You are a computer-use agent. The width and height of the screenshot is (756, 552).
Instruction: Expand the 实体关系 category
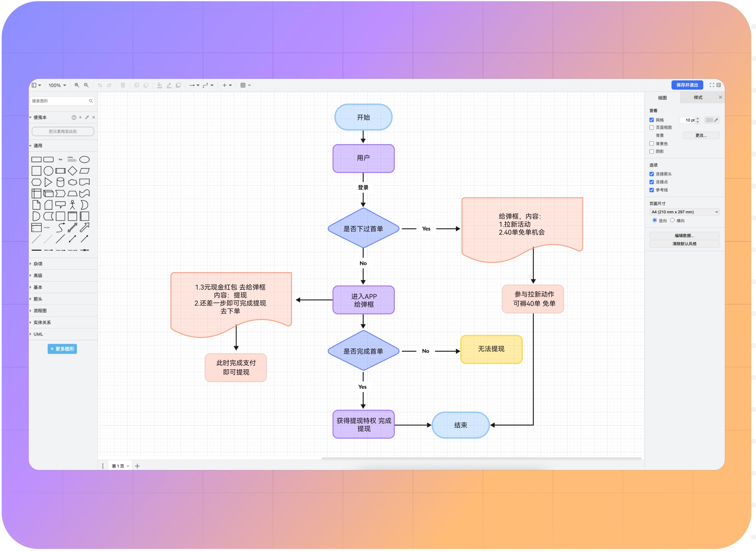[x=63, y=323]
